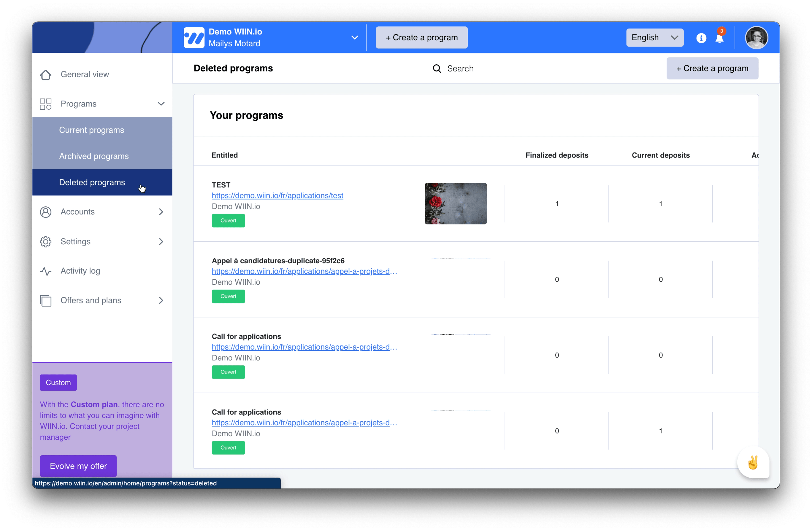
Task: Expand the Offers and plans chevron
Action: [x=161, y=301]
